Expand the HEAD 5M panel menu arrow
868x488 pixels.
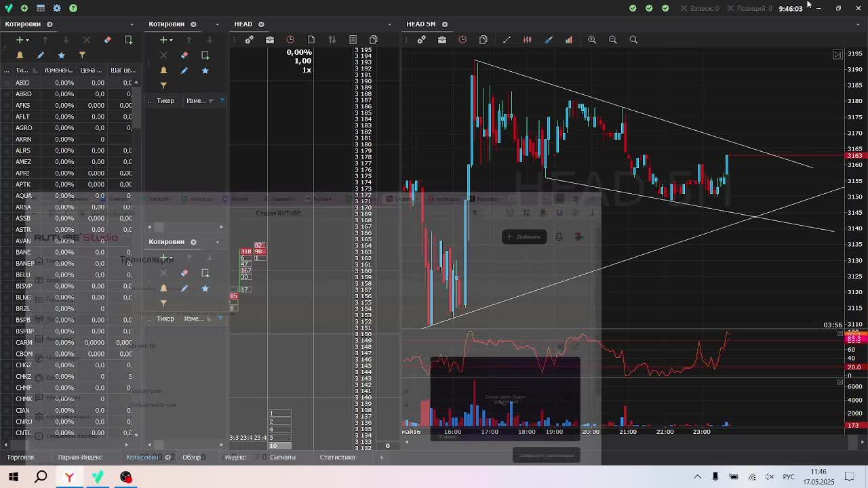pos(859,24)
